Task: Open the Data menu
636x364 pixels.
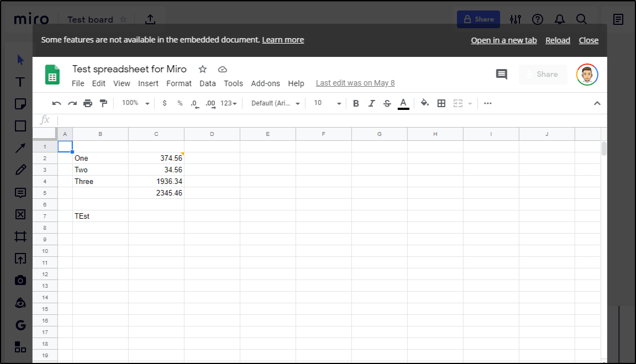Action: click(x=208, y=83)
